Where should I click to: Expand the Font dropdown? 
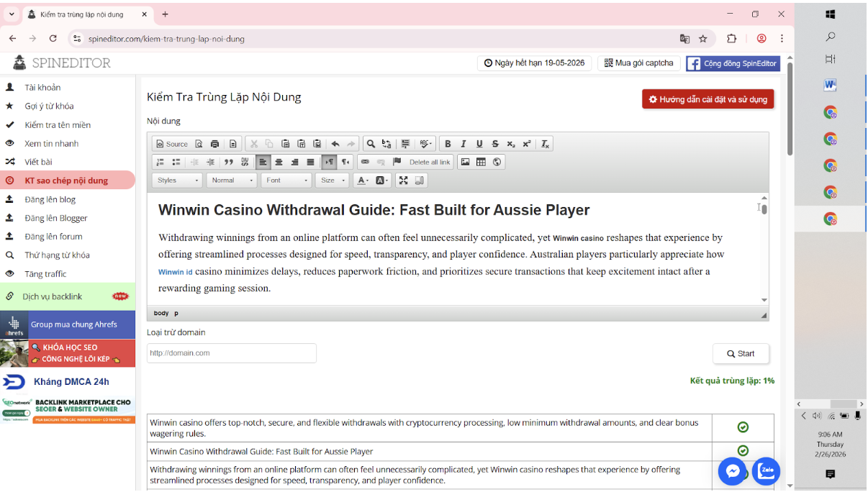click(286, 181)
